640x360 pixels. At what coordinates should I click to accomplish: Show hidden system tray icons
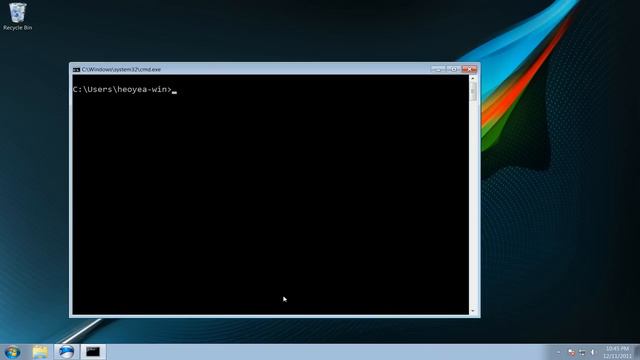pos(558,352)
